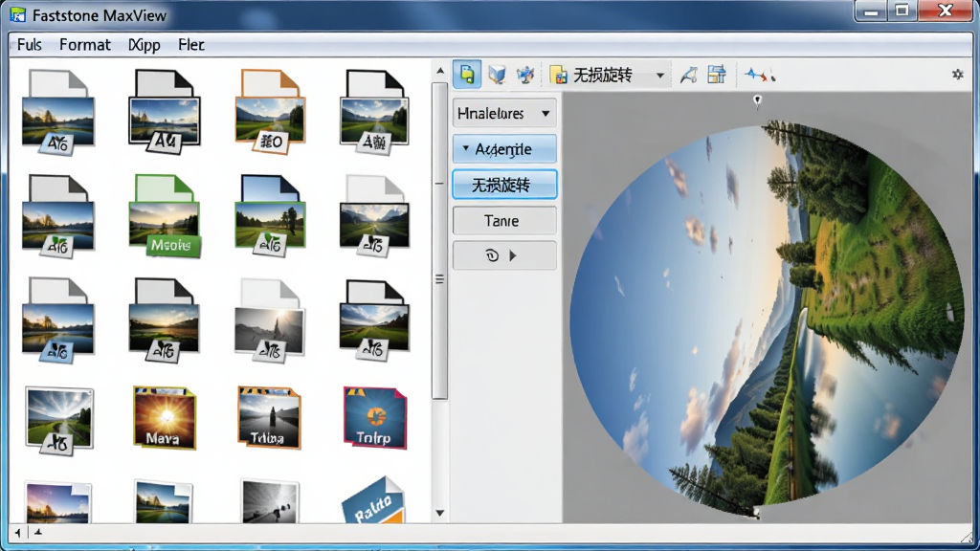
Task: Click the blue splash effect toolbar icon
Action: [x=525, y=75]
